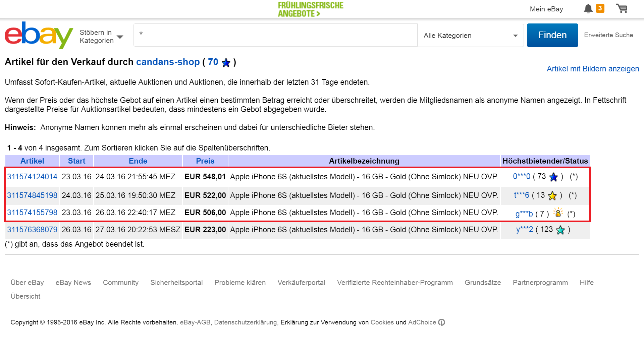Image resolution: width=644 pixels, height=362 pixels.
Task: Sort table by Artikel column header
Action: (x=32, y=161)
